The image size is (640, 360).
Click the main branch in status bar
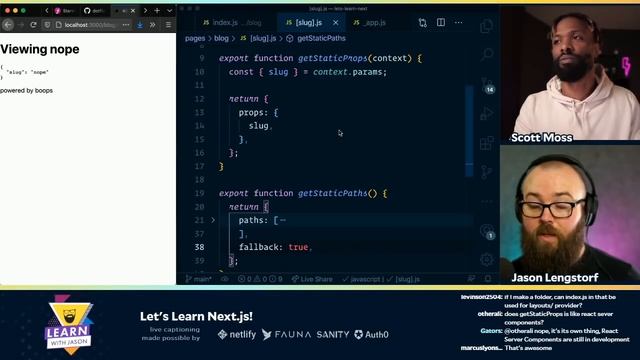pyautogui.click(x=198, y=279)
